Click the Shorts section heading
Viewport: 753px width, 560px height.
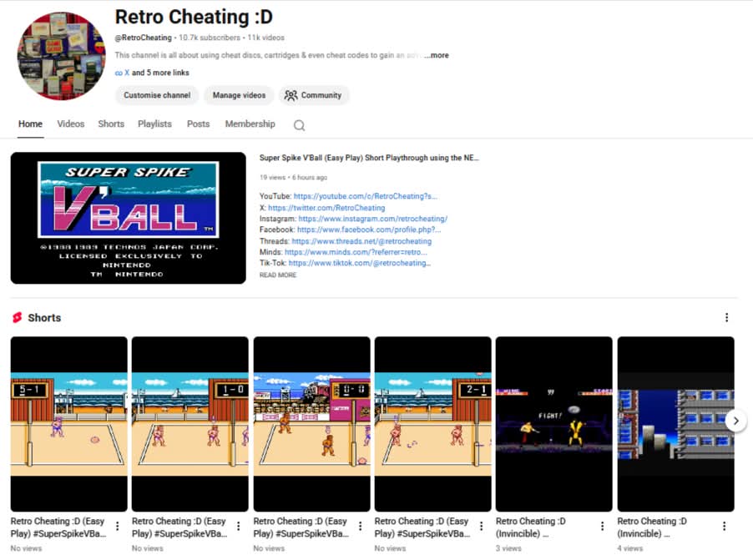[x=44, y=317]
